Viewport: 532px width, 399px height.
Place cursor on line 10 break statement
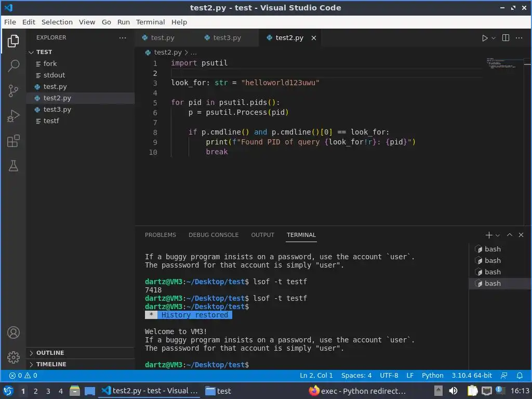[217, 152]
